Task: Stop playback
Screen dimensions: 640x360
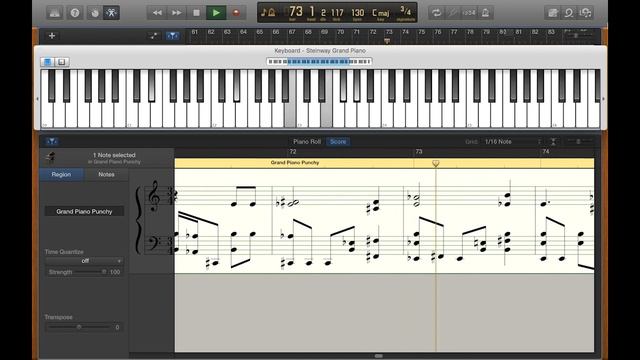Action: point(196,13)
